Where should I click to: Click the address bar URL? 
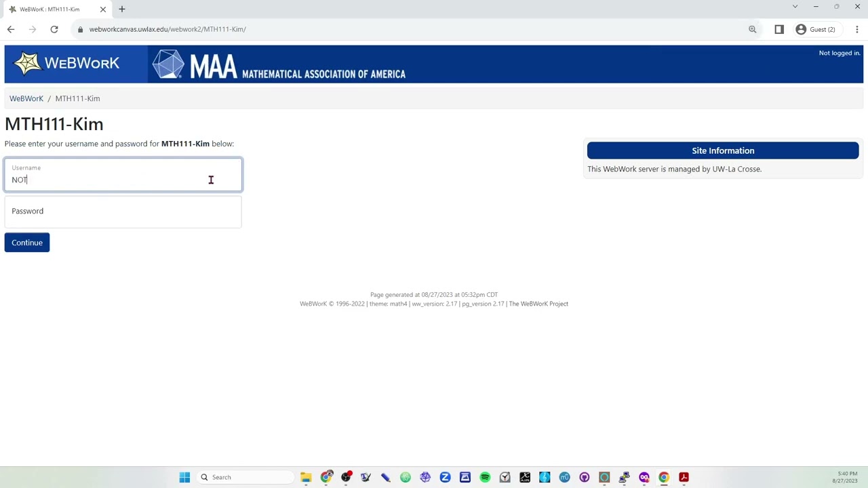click(167, 29)
